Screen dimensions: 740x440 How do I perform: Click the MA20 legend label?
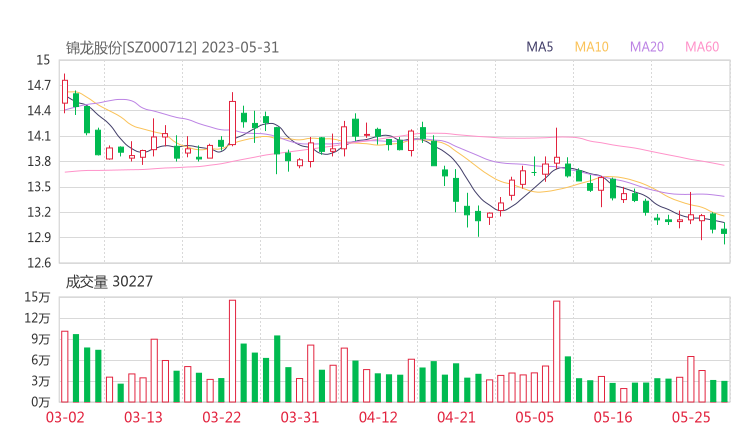pos(647,47)
